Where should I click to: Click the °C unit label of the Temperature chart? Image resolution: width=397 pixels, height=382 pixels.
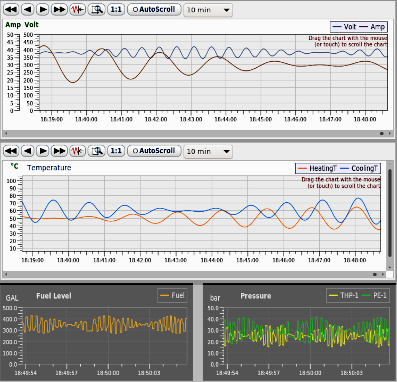pos(14,166)
